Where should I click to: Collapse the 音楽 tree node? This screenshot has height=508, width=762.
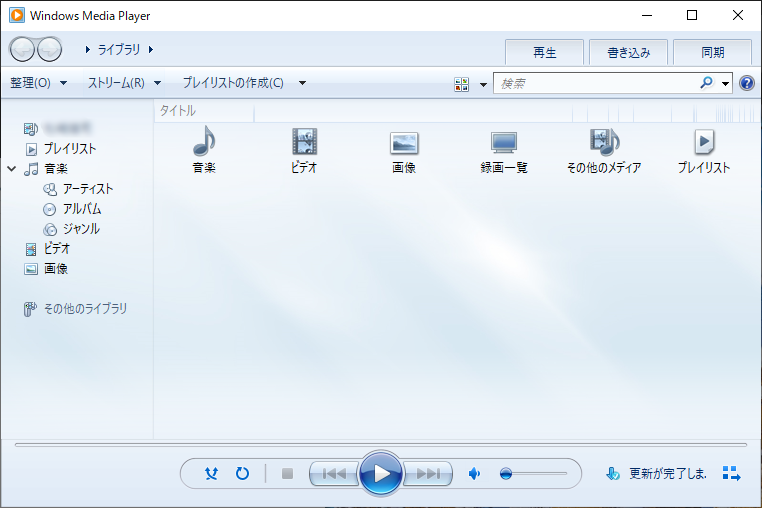pyautogui.click(x=12, y=169)
